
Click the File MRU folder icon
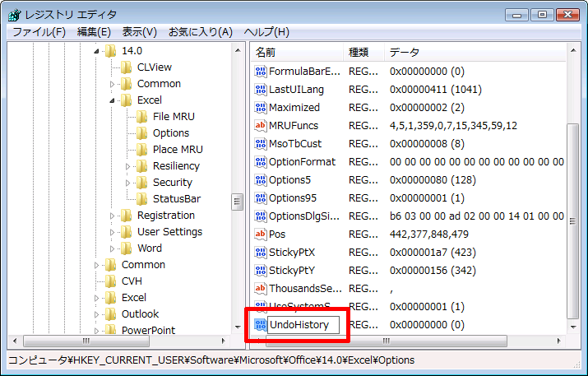(x=141, y=117)
